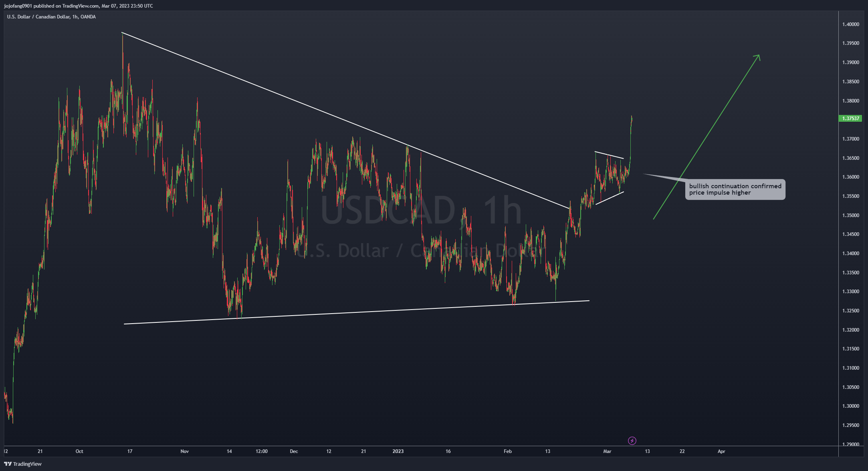Click the 1.36000 price axis label
Screen dimensions: 868x471
[850, 177]
